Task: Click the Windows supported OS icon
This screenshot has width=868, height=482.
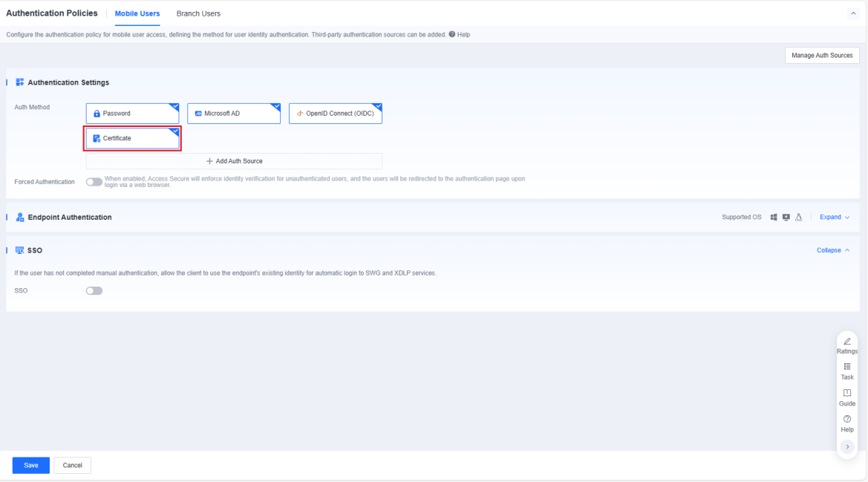Action: pos(774,217)
